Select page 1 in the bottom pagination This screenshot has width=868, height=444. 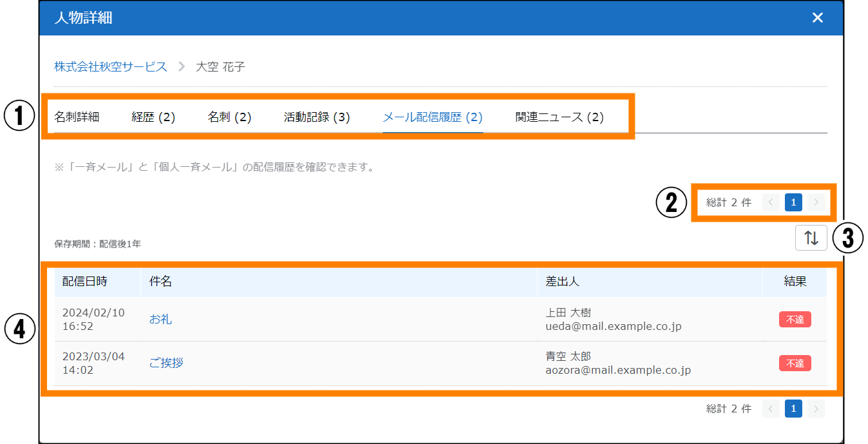pos(793,409)
